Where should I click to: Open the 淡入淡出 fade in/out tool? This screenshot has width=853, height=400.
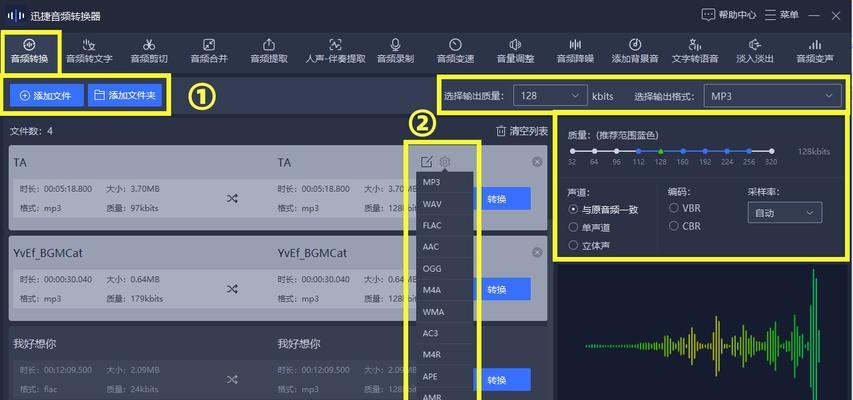[755, 51]
